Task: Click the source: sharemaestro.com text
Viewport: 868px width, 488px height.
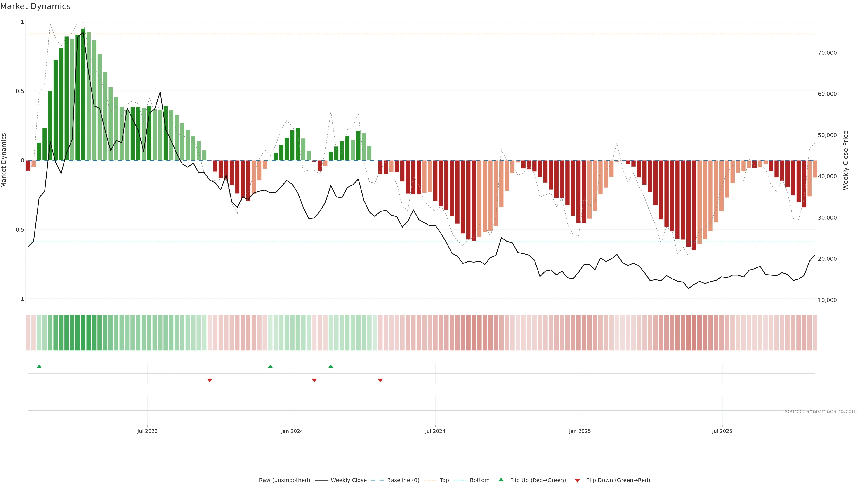Action: coord(821,411)
